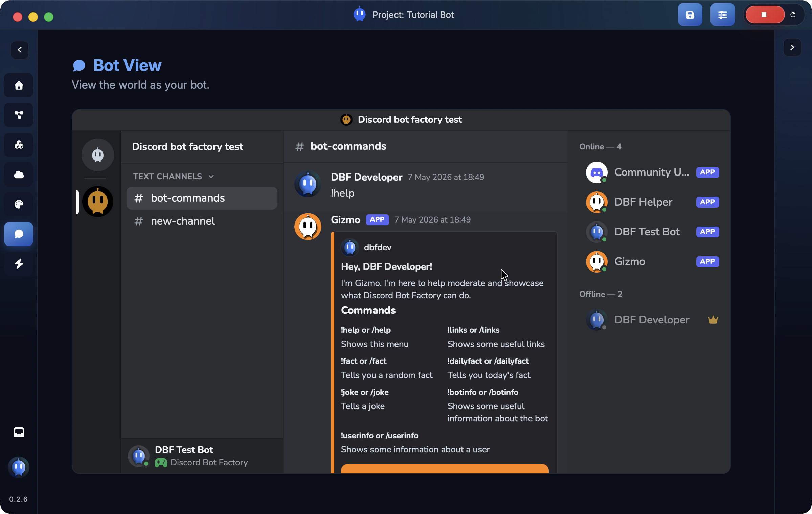Save the project with the floppy disk button

[x=690, y=15]
